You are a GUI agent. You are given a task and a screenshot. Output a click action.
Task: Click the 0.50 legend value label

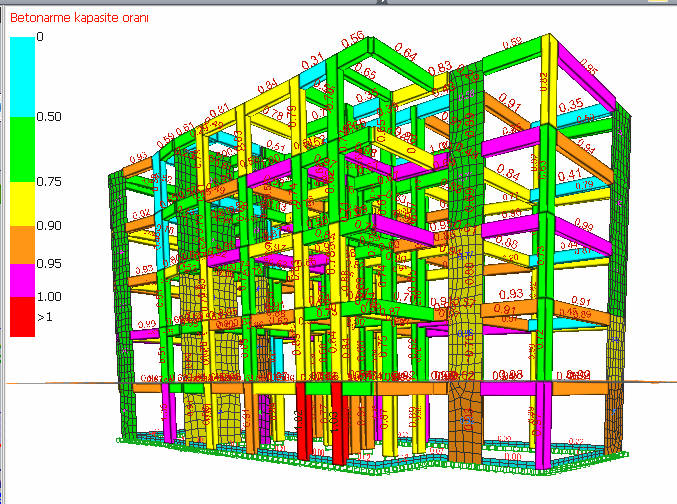[48, 117]
